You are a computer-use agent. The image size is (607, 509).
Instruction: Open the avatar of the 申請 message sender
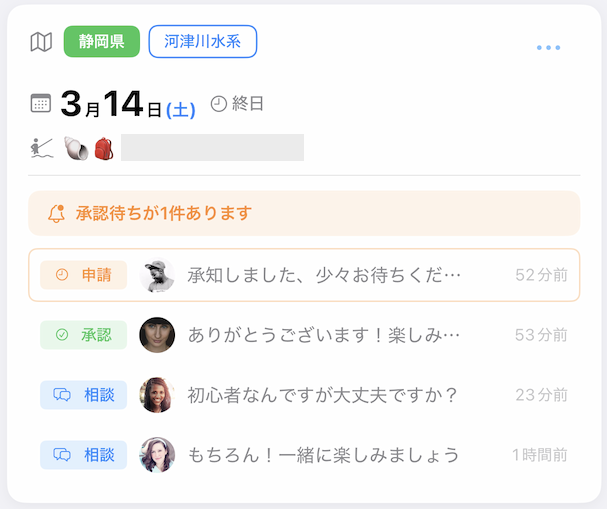click(x=157, y=275)
